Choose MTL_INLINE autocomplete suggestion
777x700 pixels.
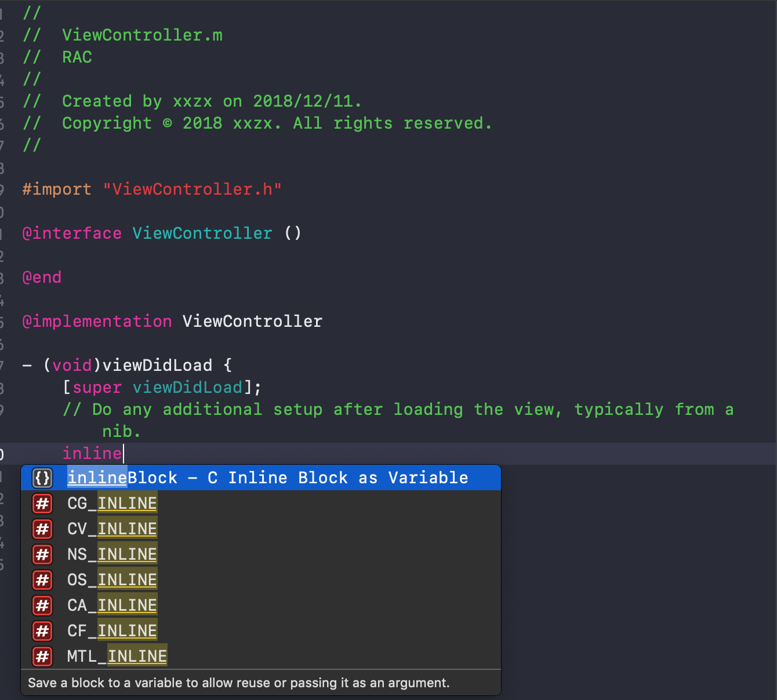point(261,656)
